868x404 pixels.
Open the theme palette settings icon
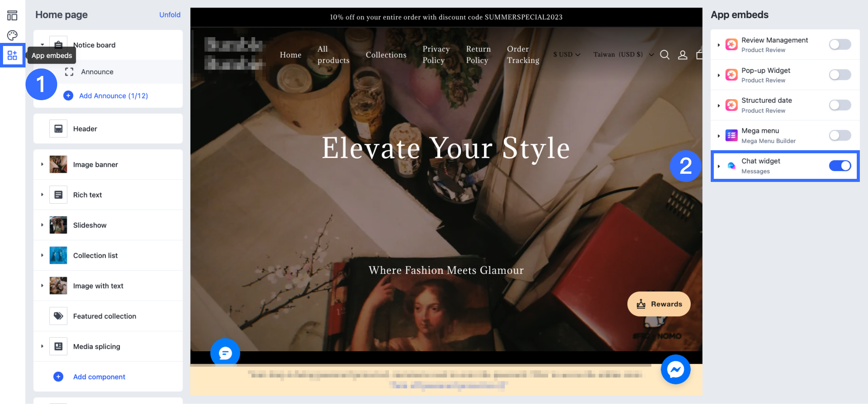12,35
